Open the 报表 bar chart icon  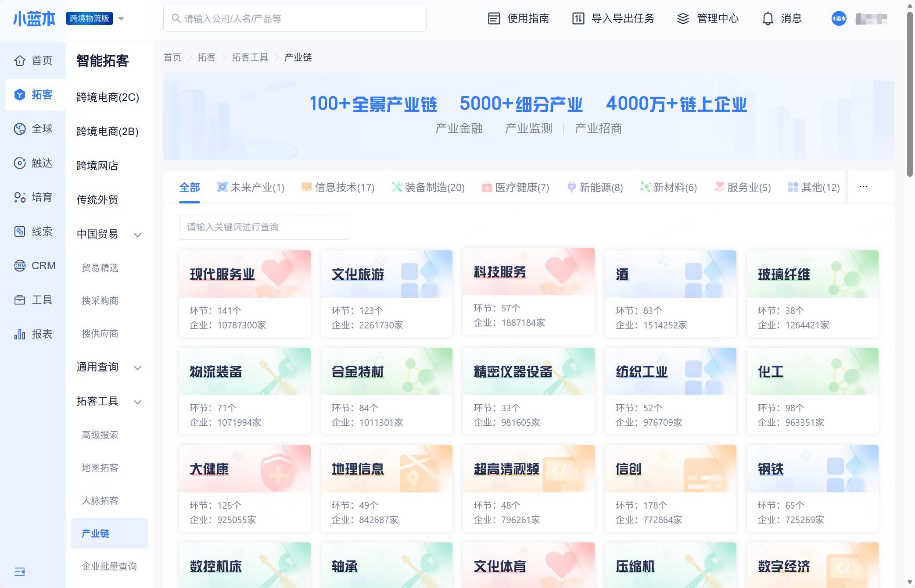click(20, 334)
